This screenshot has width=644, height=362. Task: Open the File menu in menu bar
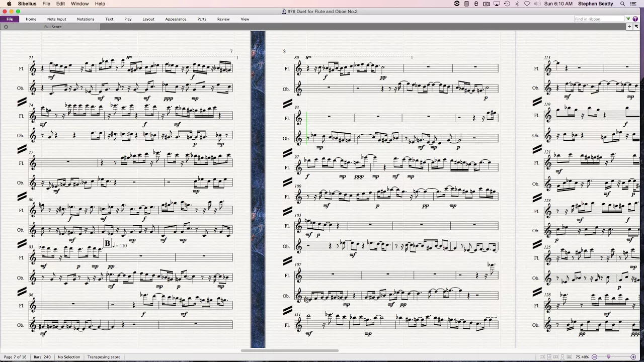(46, 4)
